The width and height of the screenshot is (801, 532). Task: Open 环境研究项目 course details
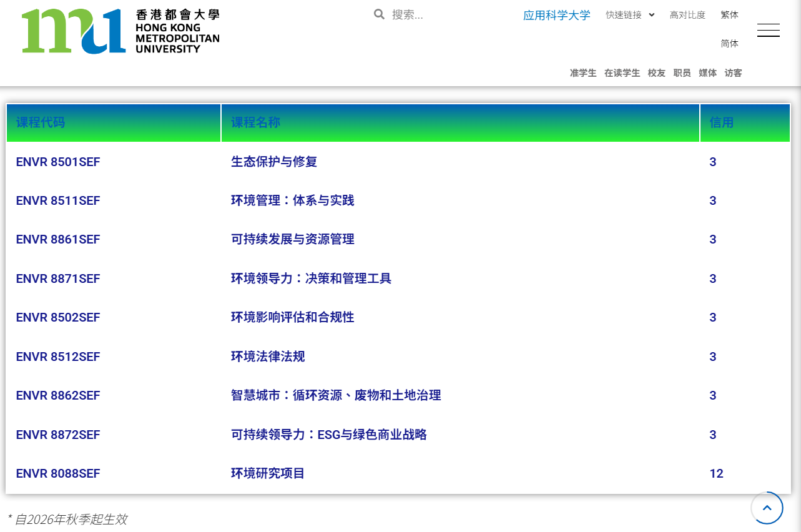267,473
